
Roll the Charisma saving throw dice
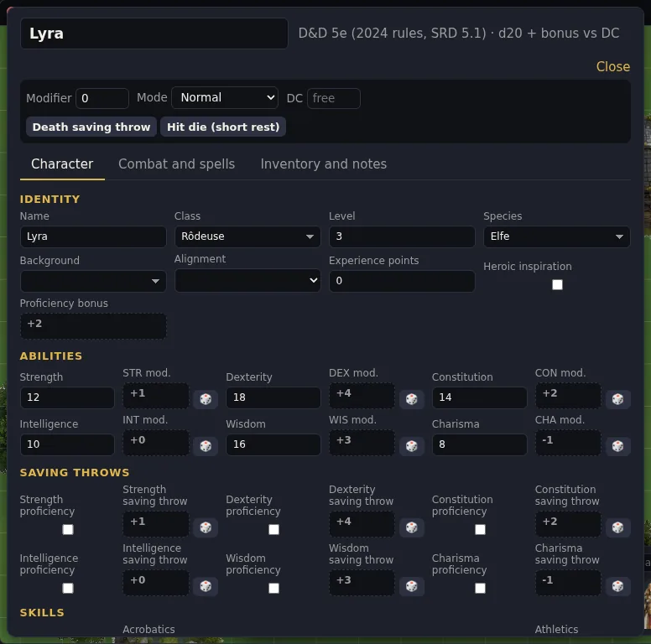pos(617,586)
